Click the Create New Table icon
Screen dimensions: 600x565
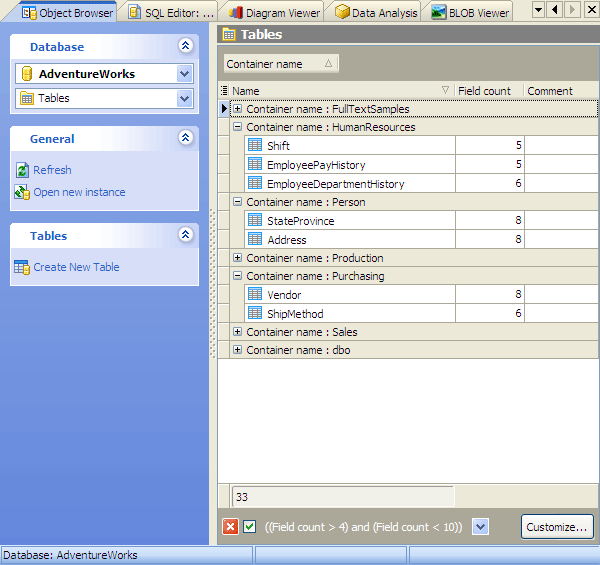point(22,267)
